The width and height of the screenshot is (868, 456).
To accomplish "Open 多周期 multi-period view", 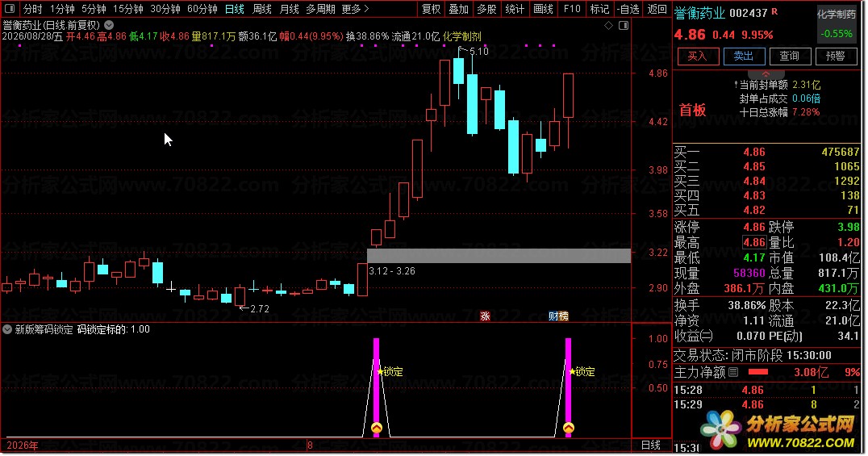I will click(320, 9).
